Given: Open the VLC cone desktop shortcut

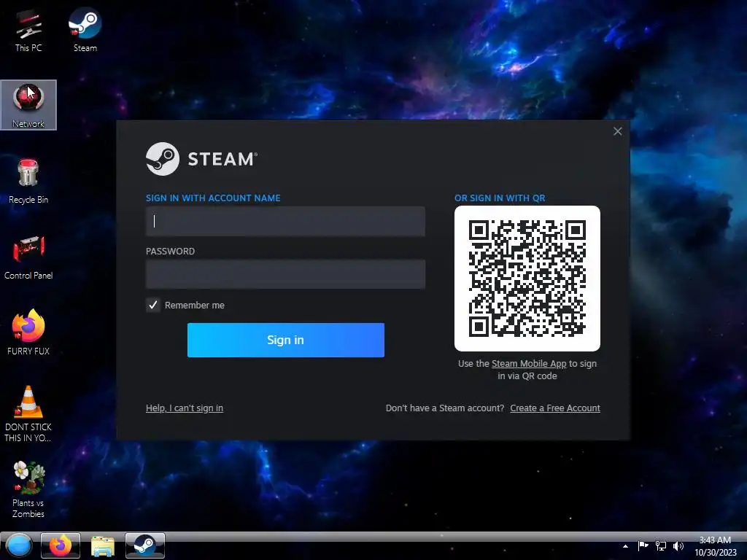Looking at the screenshot, I should 28,413.
